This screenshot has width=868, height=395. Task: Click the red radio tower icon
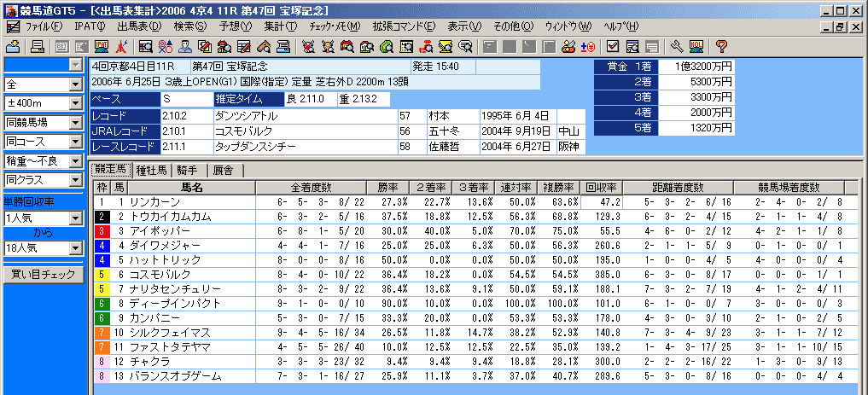[122, 45]
